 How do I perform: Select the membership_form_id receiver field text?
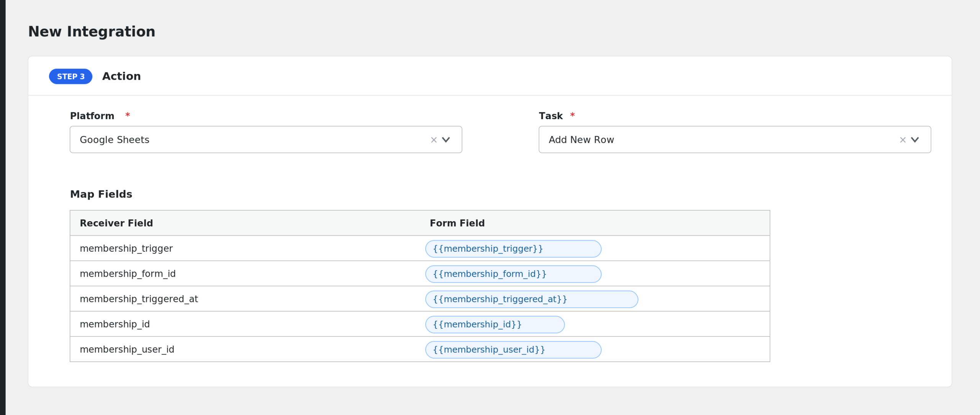tap(127, 274)
